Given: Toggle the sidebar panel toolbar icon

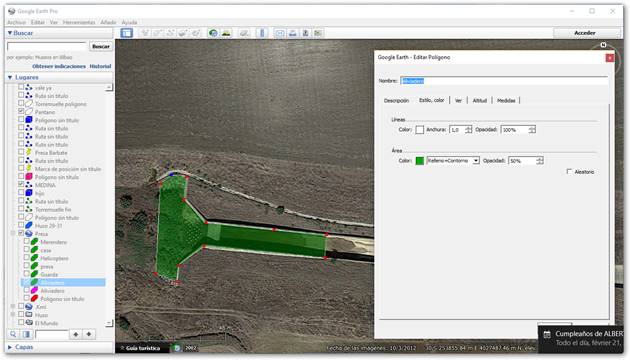Looking at the screenshot, I should [x=127, y=33].
